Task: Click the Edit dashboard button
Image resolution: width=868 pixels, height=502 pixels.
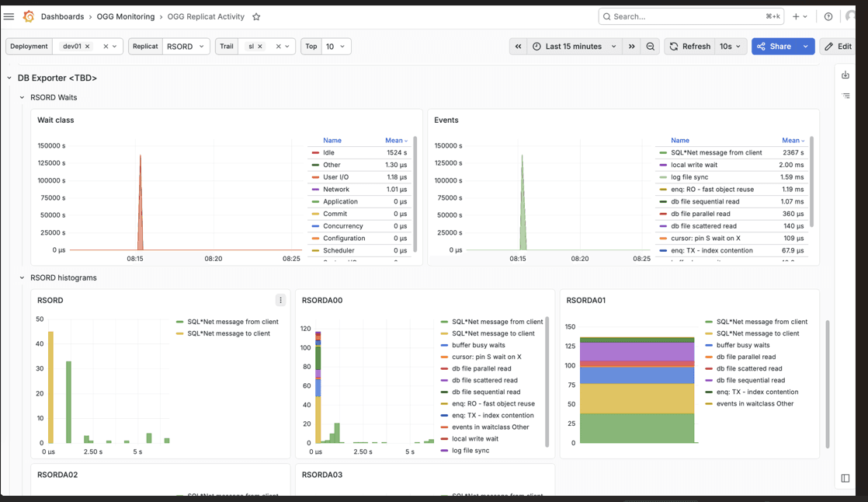Action: (838, 47)
